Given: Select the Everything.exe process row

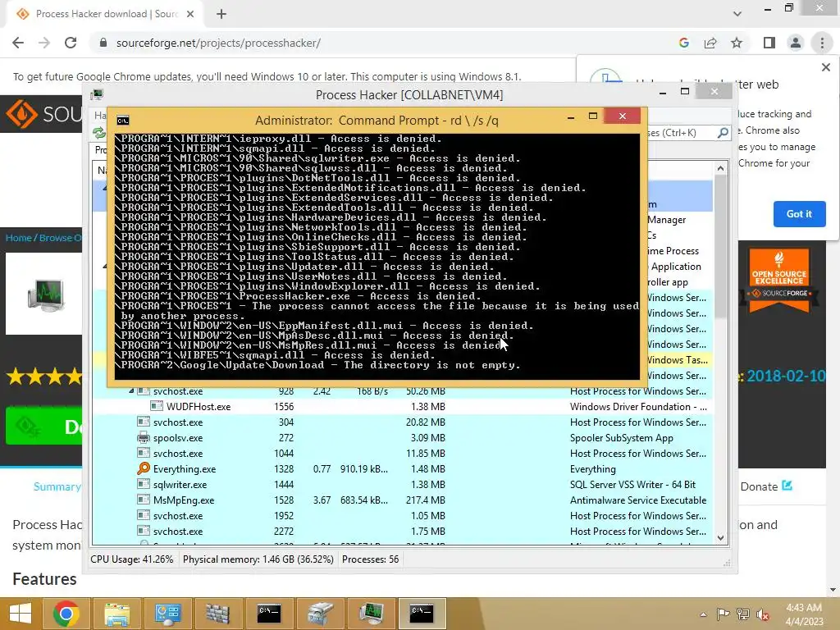Looking at the screenshot, I should click(x=402, y=468).
